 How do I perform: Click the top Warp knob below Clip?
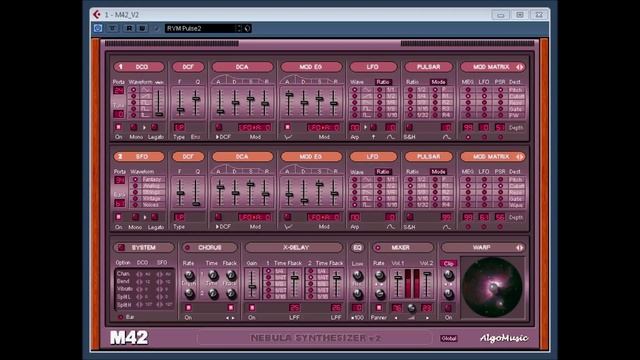(448, 275)
